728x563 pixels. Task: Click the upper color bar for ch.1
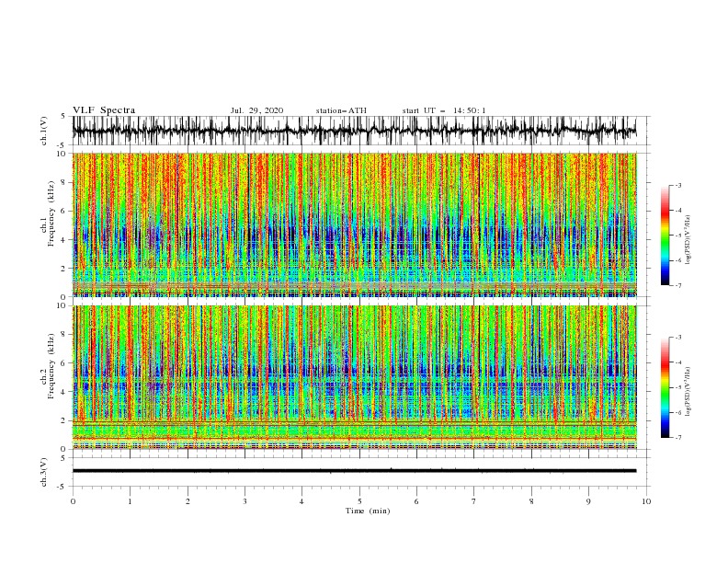tap(665, 236)
